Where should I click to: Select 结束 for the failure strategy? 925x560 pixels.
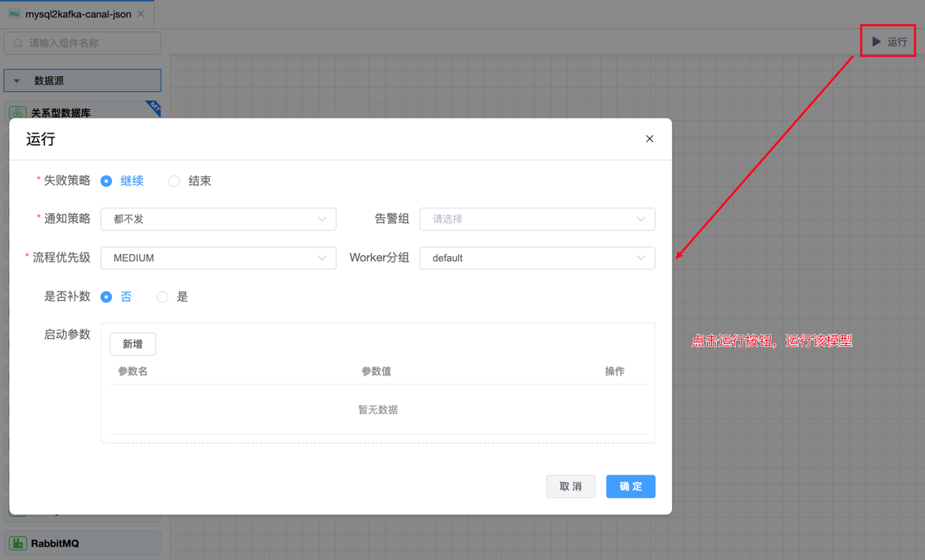click(x=174, y=181)
